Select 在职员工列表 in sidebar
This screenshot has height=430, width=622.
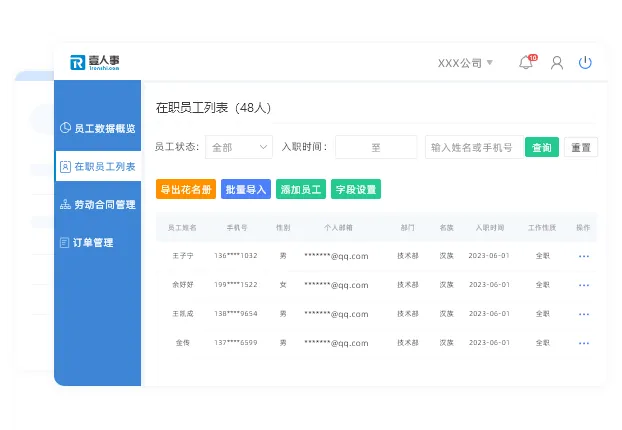coord(98,166)
